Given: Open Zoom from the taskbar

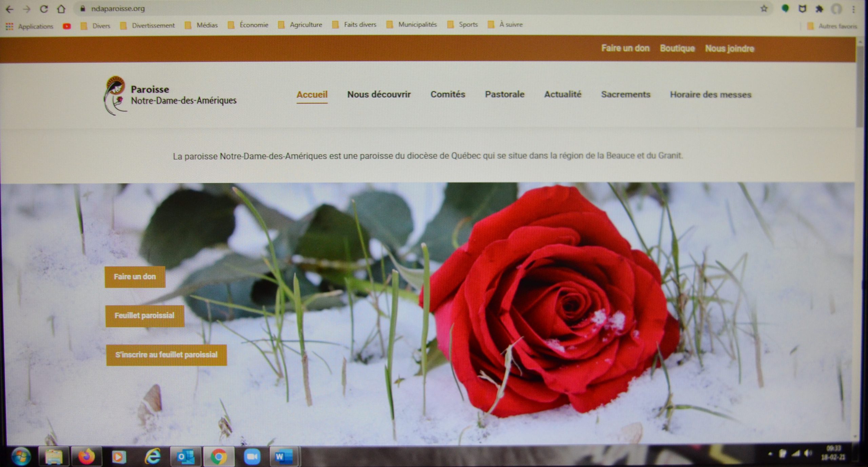Looking at the screenshot, I should (252, 457).
